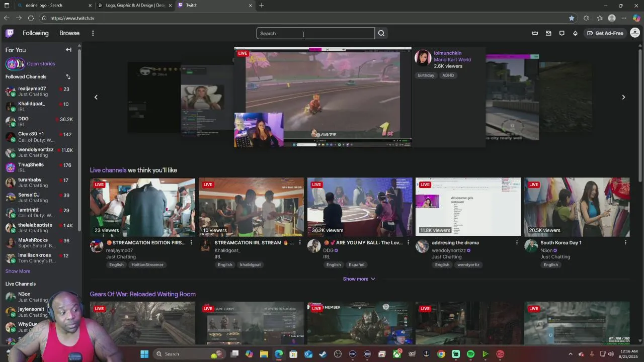Open the South Korea Day 1 stream thumbnail
The width and height of the screenshot is (644, 362).
click(x=577, y=207)
